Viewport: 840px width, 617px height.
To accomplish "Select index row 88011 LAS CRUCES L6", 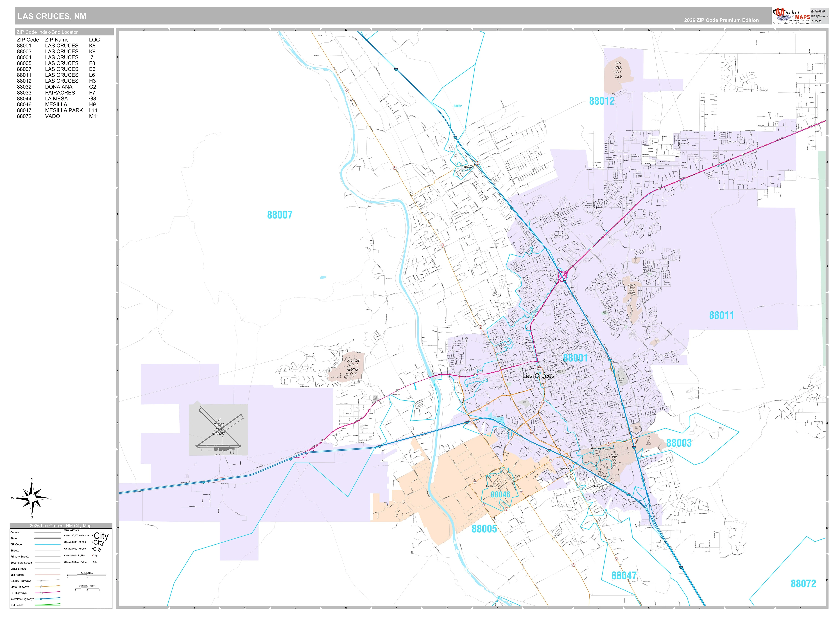I will point(58,75).
